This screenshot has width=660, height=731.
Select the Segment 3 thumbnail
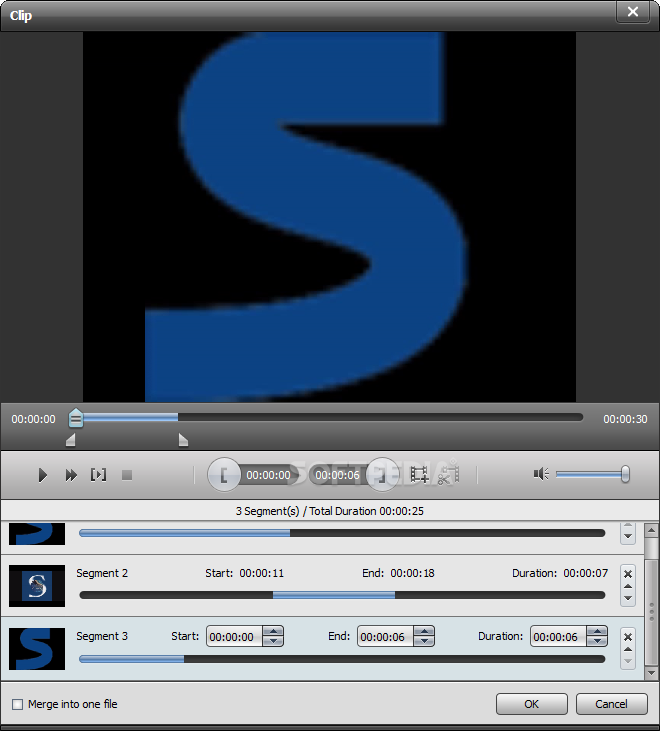pos(37,649)
